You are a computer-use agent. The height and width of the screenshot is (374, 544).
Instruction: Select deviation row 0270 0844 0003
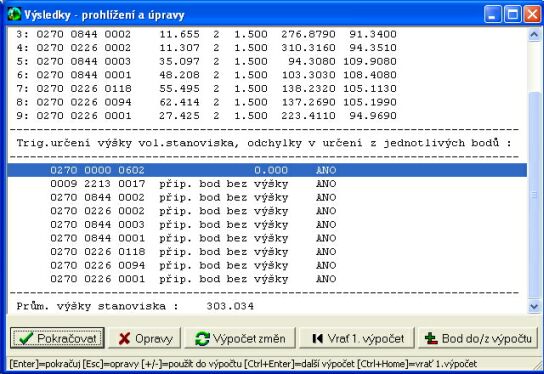click(267, 225)
